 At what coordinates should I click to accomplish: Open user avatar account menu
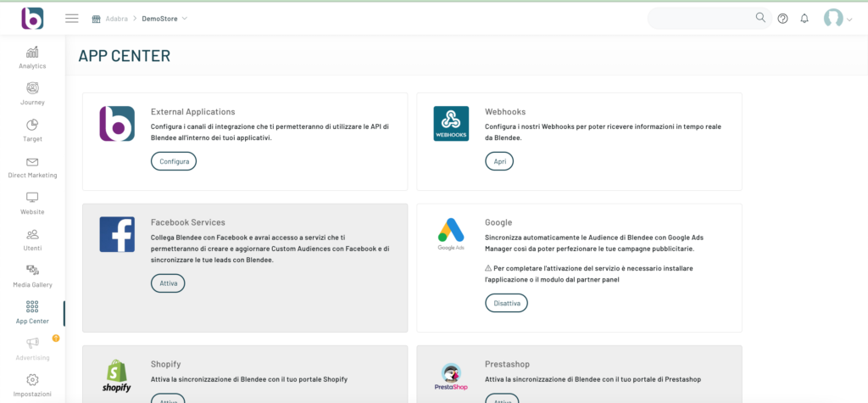[837, 19]
